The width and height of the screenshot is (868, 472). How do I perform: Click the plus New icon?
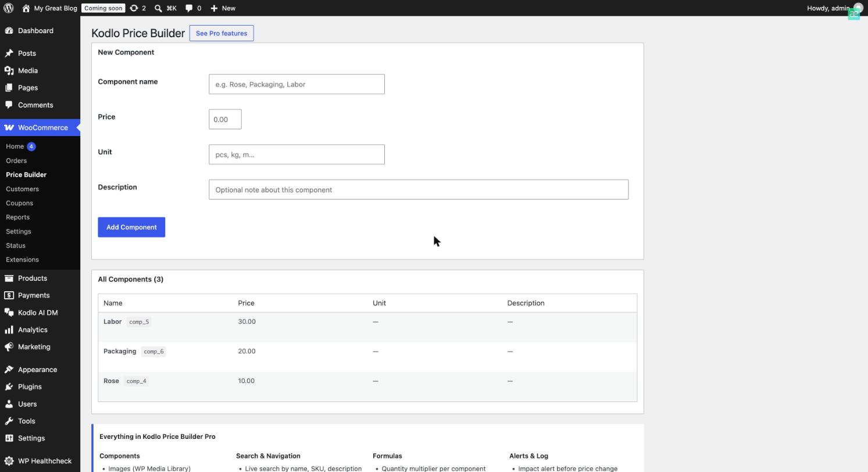click(x=214, y=8)
